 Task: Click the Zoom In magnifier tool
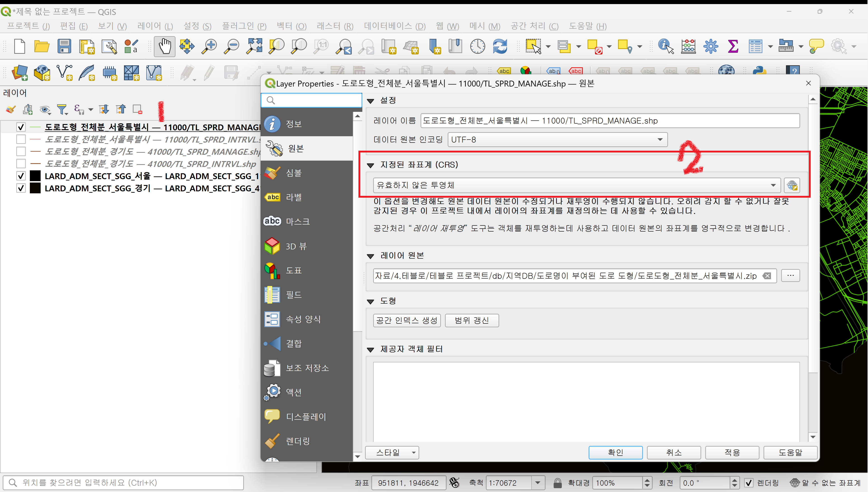click(209, 46)
